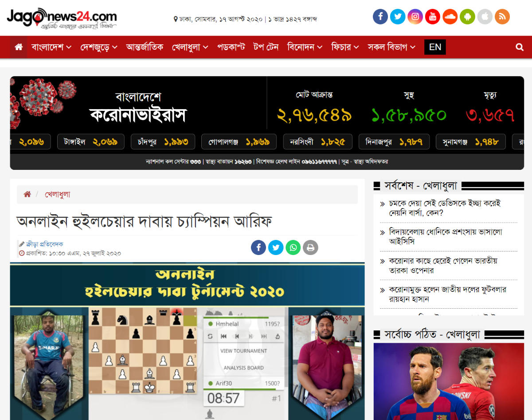Switch to English with EN button
This screenshot has height=420, width=532.
[x=435, y=47]
